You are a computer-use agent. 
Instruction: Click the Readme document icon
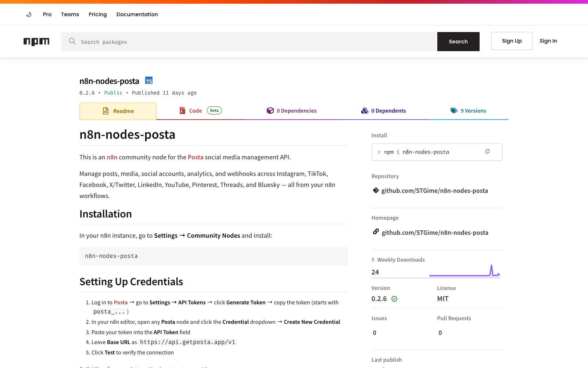[x=105, y=111]
